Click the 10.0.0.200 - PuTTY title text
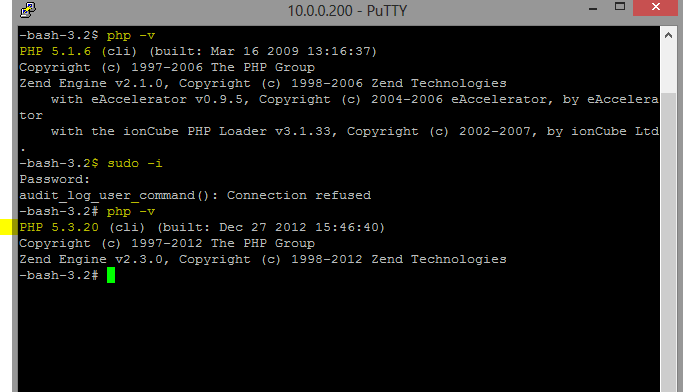Viewport: 683px width, 392px height. [x=347, y=10]
